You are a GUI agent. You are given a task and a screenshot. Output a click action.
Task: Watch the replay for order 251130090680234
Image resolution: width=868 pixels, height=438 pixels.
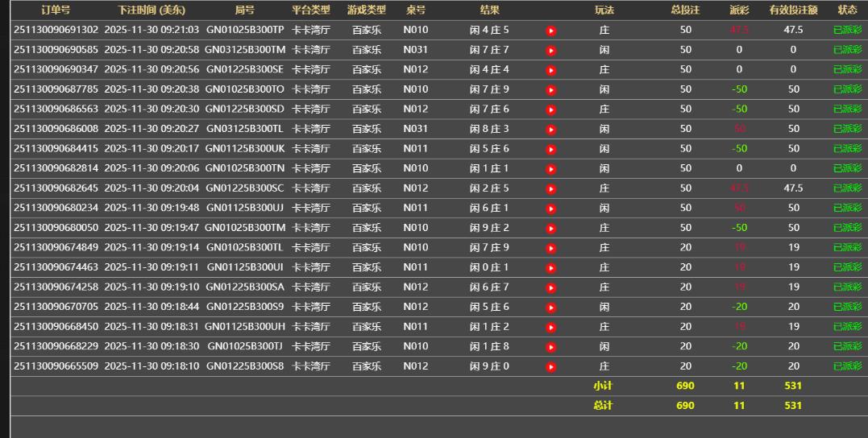click(x=551, y=209)
